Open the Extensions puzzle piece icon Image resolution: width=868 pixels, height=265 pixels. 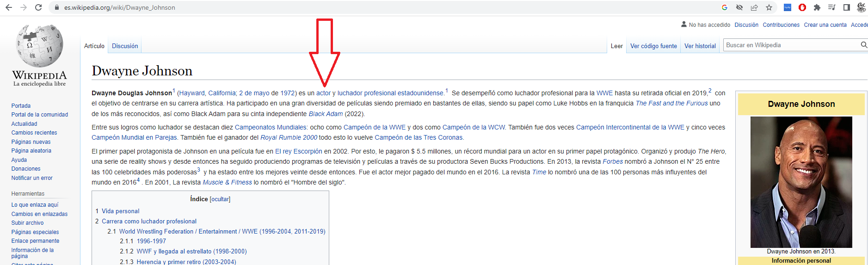point(817,7)
